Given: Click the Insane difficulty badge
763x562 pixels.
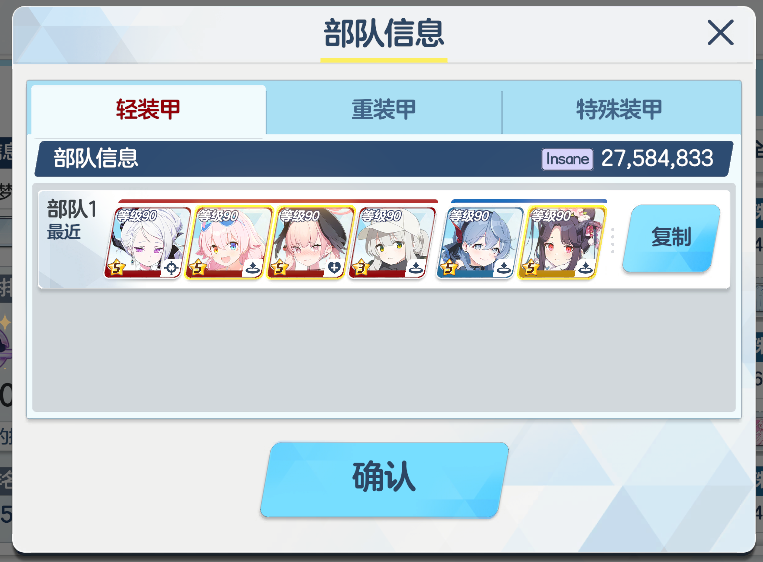Looking at the screenshot, I should 567,159.
